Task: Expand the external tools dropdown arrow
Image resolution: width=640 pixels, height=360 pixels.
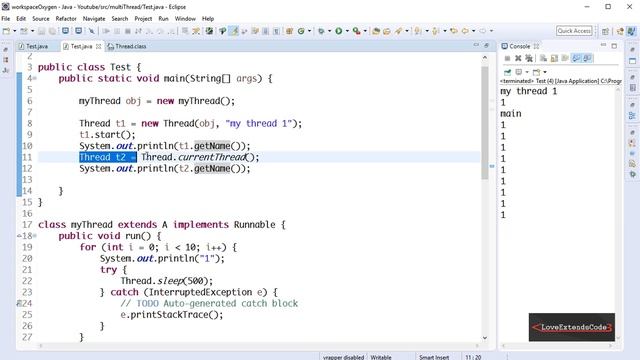Action: 365,31
